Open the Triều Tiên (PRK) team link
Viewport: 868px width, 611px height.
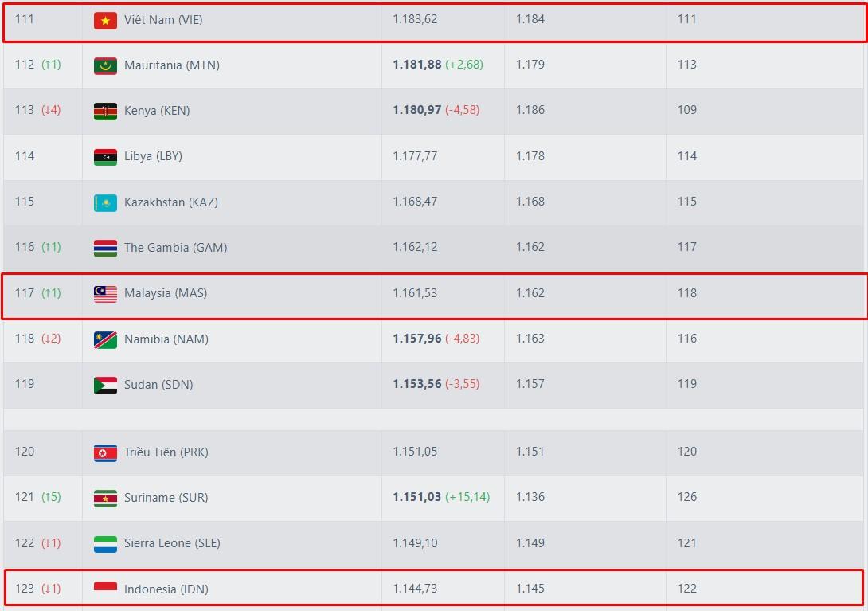(x=166, y=452)
